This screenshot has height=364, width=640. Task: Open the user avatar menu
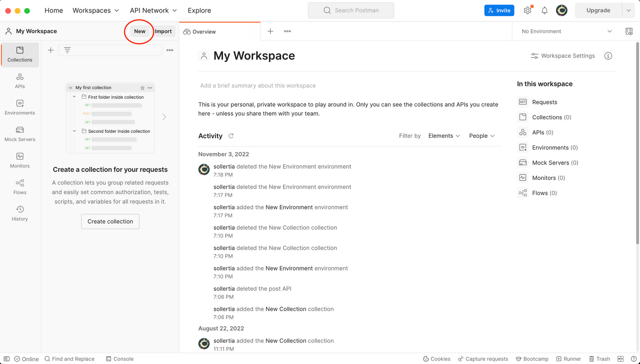click(561, 10)
